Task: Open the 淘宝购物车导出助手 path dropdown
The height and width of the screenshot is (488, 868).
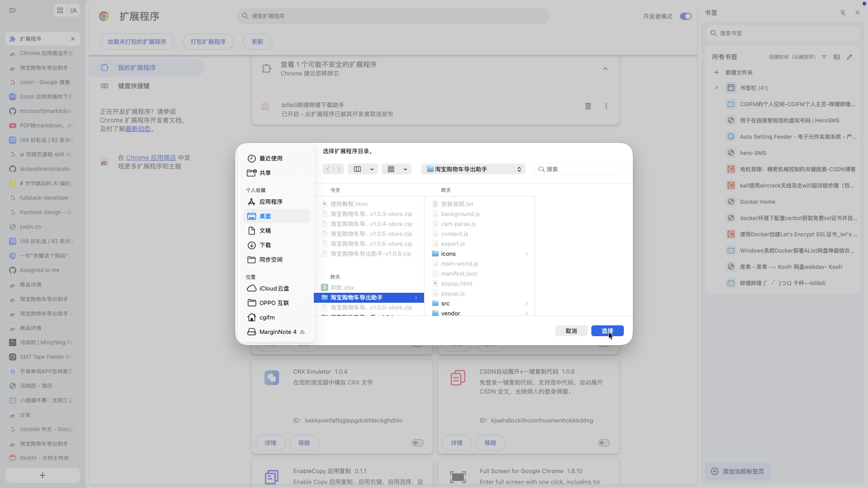Action: pyautogui.click(x=473, y=169)
